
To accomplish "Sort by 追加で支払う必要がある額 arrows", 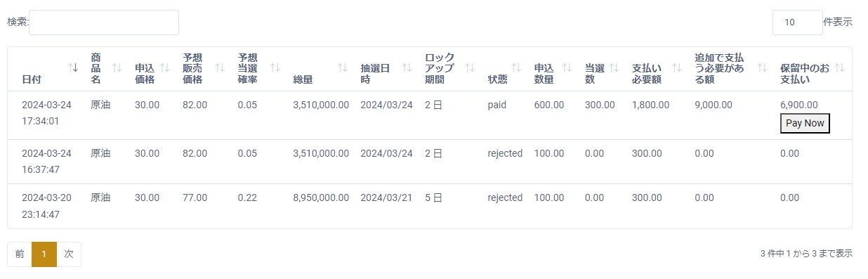I will tap(763, 67).
